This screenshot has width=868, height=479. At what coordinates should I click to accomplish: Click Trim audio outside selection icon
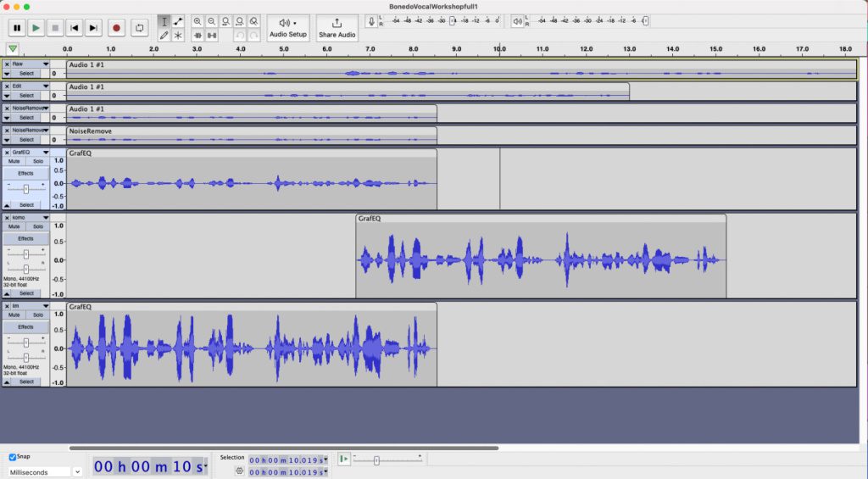(198, 36)
